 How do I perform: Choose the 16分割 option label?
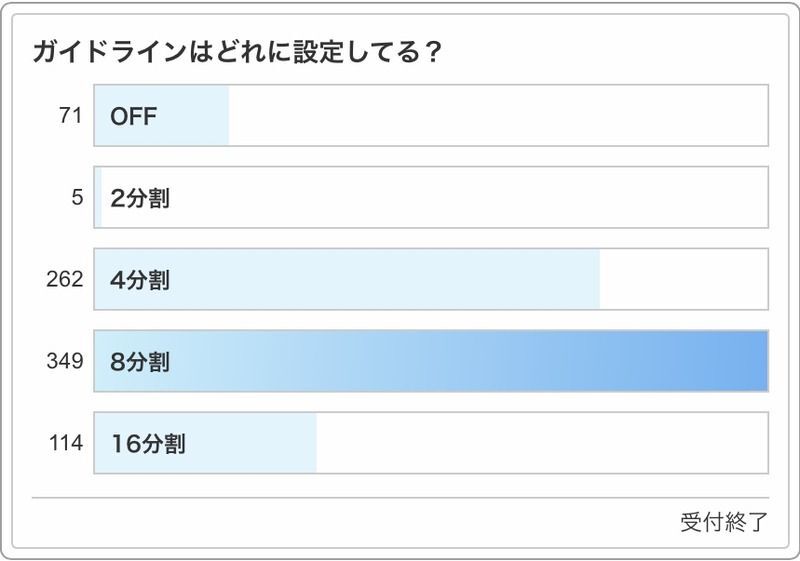[x=147, y=443]
